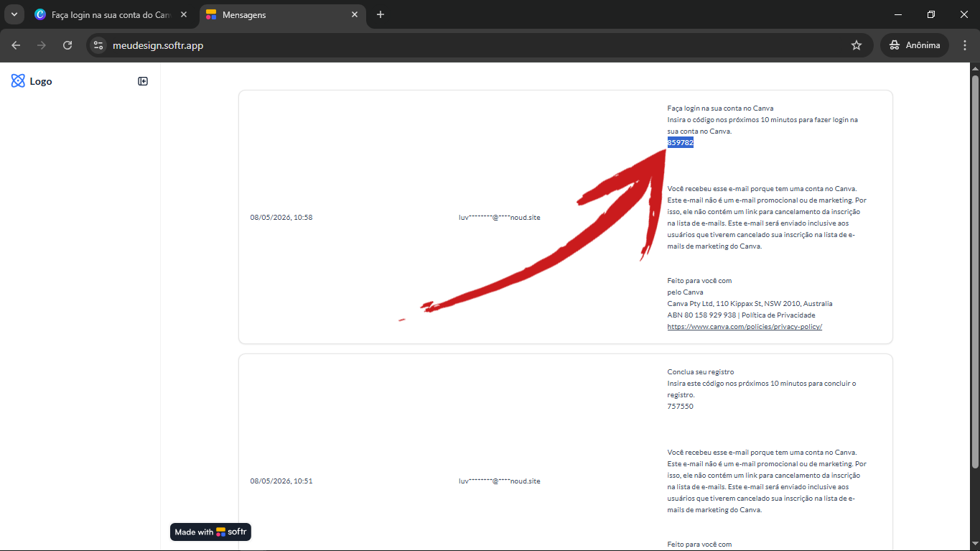
Task: Click the masked email in the 10:51 row
Action: [x=500, y=481]
